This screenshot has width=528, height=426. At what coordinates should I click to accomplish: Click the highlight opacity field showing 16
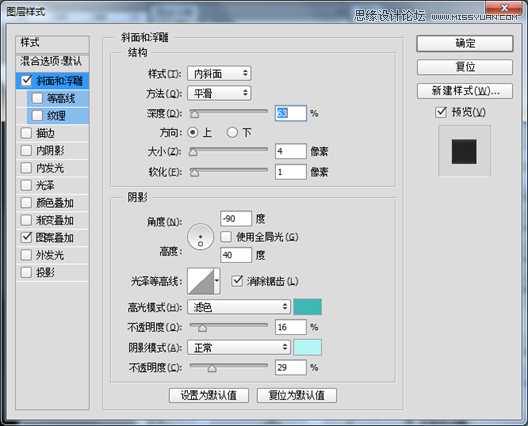tap(291, 327)
